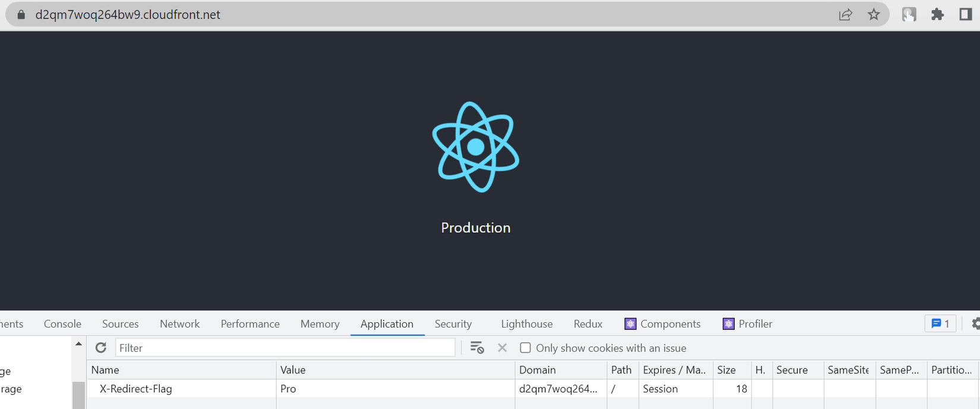The width and height of the screenshot is (980, 409).
Task: Open the DevTools issues counter badge
Action: point(940,324)
